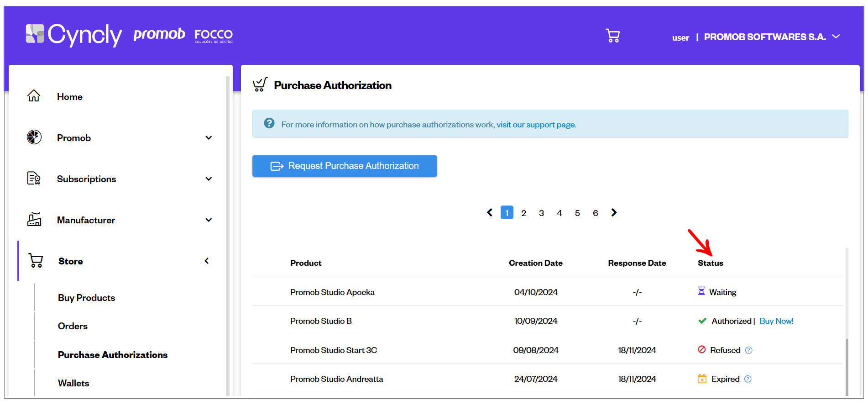The height and width of the screenshot is (401, 868).
Task: Select Purchase Authorizations in sidebar
Action: pyautogui.click(x=113, y=355)
